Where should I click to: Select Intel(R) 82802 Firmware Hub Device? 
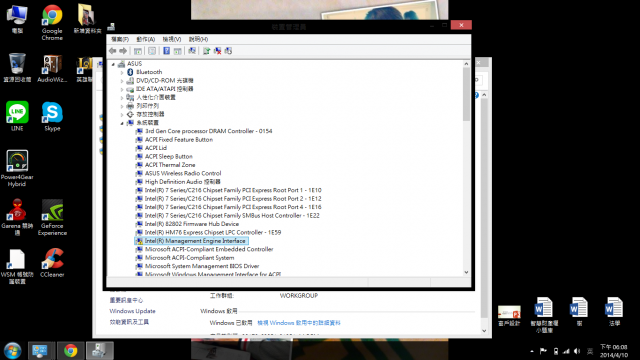pos(192,224)
